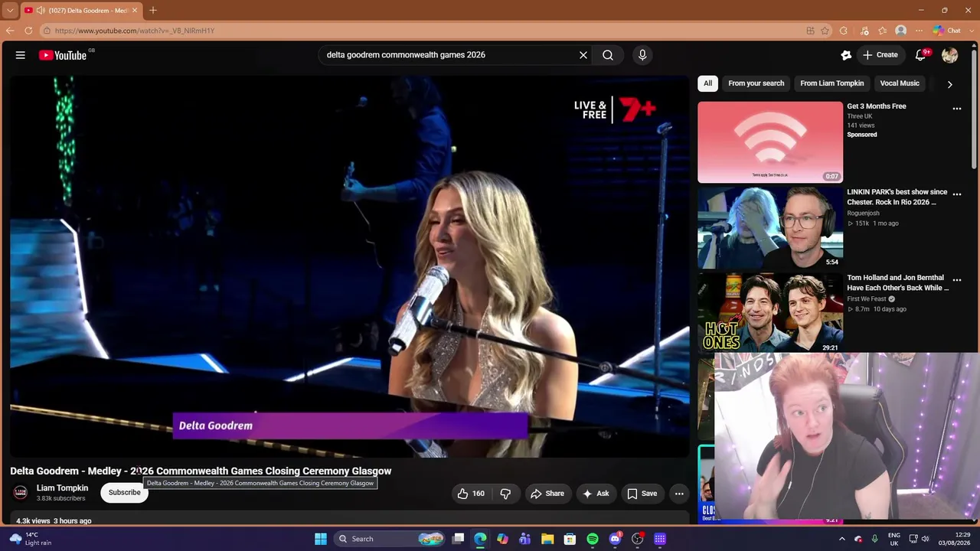Start voice search with the microphone
Image resolution: width=980 pixels, height=551 pixels.
(x=642, y=55)
